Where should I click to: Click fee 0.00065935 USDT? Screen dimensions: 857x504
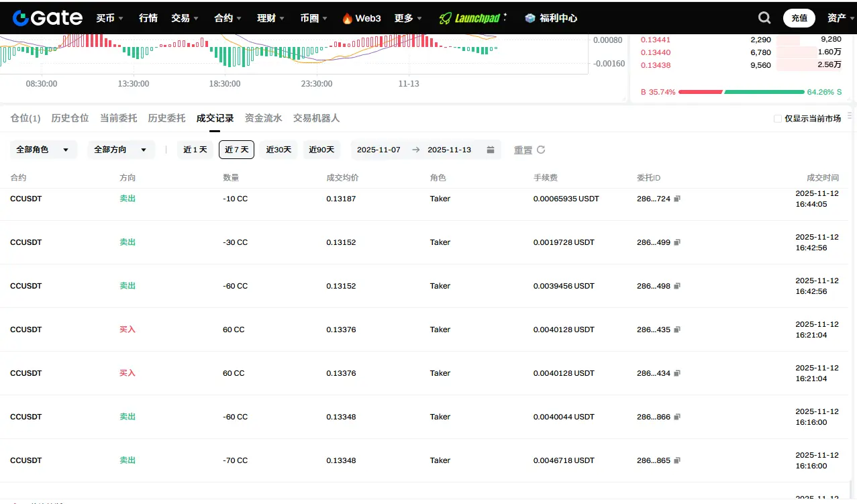(566, 199)
